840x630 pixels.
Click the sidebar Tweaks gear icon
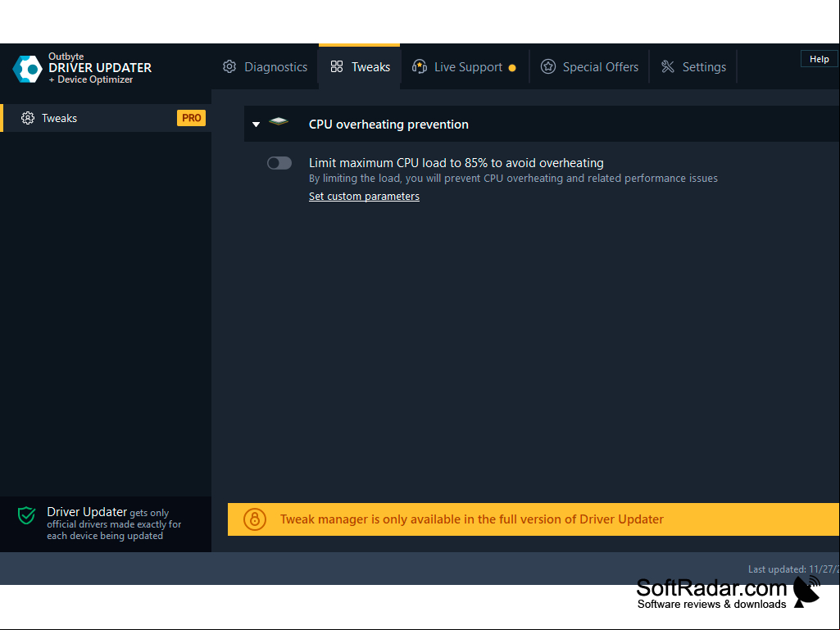27,118
